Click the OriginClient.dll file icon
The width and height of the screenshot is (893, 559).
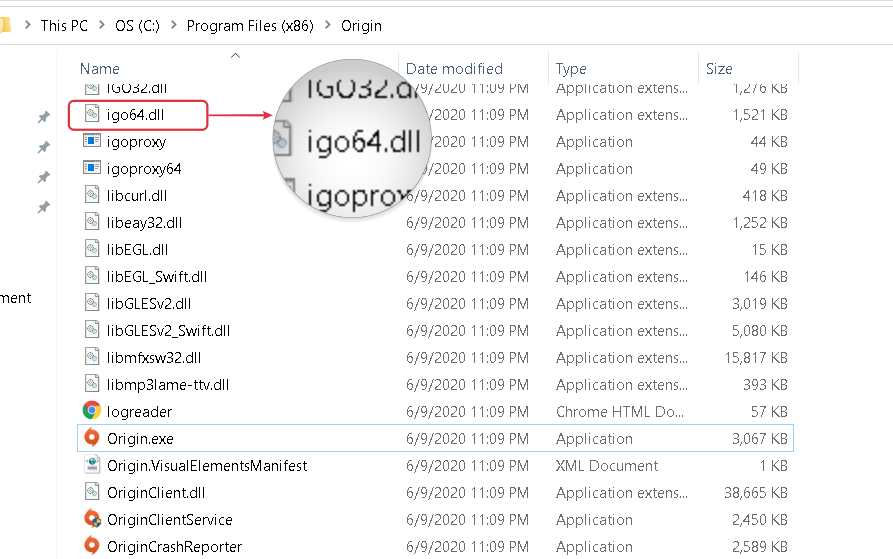coord(92,492)
